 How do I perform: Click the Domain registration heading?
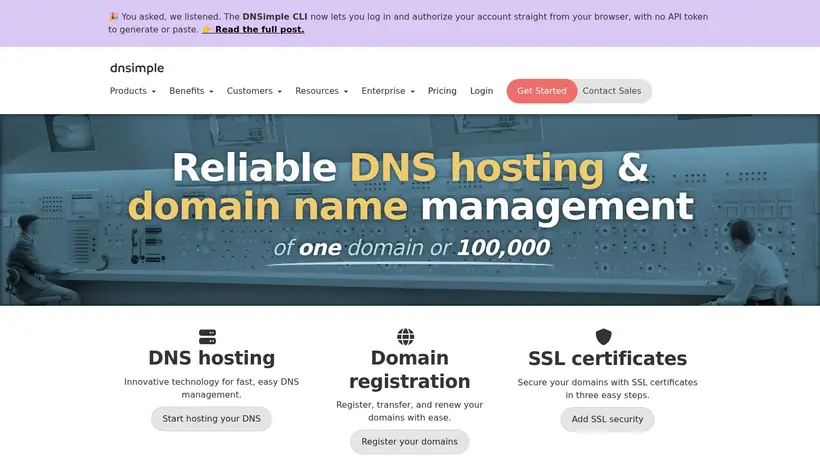[409, 370]
